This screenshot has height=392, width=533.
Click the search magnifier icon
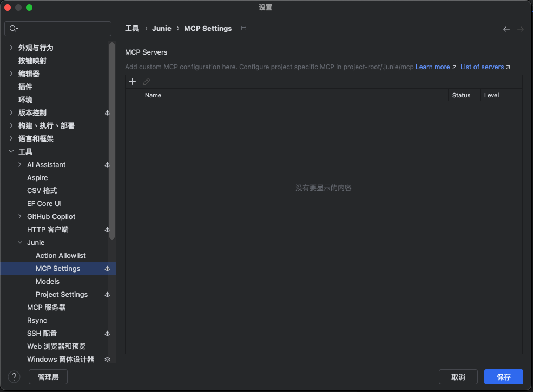[13, 29]
